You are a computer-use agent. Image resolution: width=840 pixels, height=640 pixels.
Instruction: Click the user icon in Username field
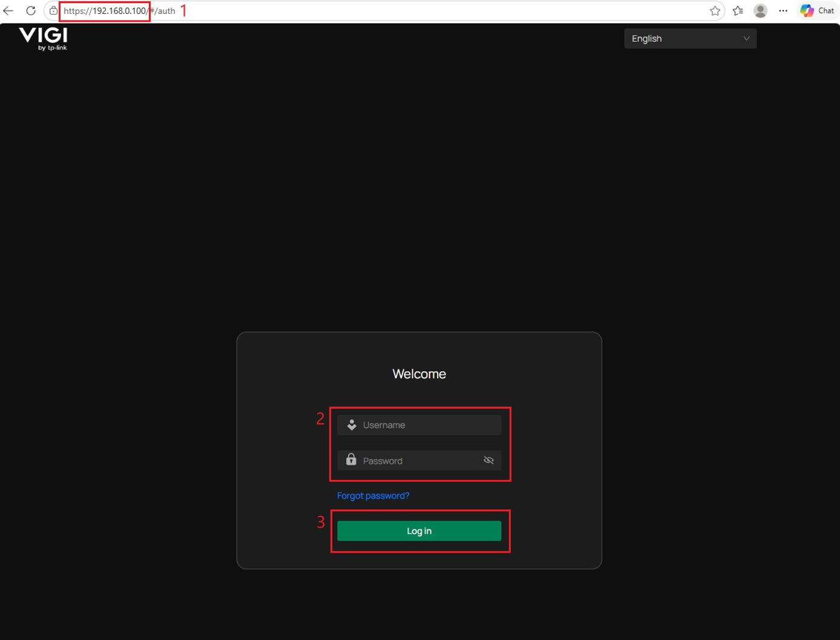(x=352, y=425)
